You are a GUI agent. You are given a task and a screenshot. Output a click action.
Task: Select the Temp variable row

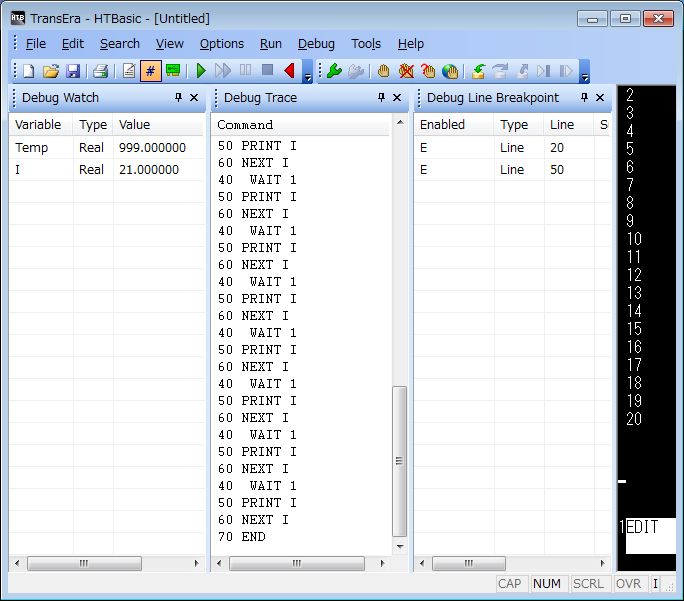click(x=106, y=147)
